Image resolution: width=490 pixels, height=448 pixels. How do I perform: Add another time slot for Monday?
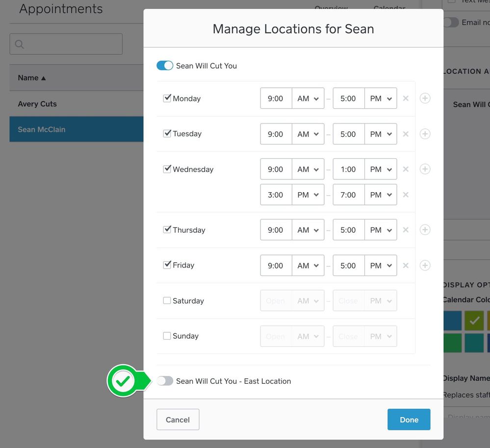pos(425,99)
